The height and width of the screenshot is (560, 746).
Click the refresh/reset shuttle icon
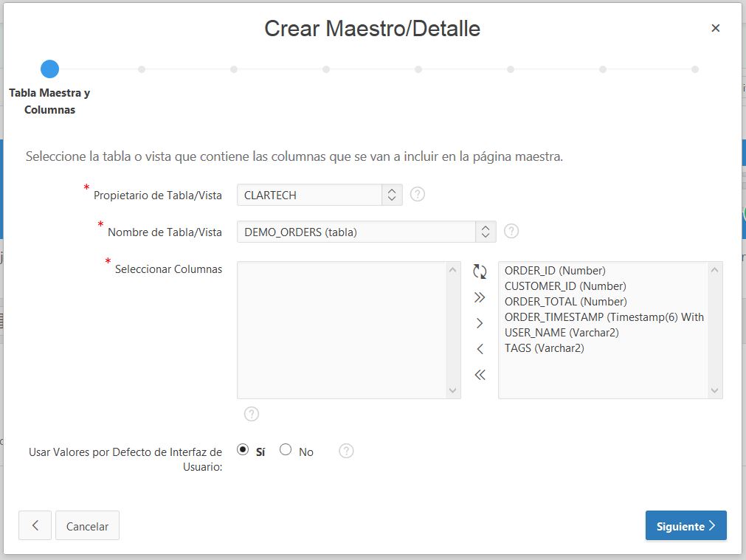(x=480, y=272)
